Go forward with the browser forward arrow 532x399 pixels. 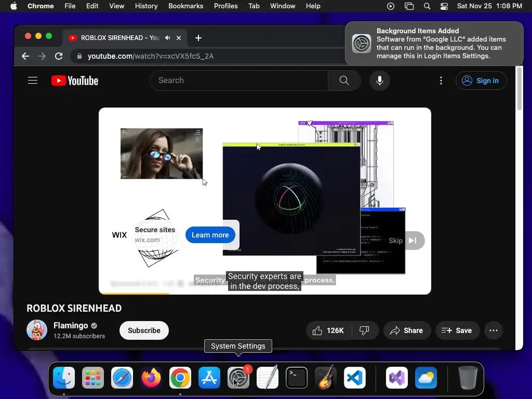(42, 56)
